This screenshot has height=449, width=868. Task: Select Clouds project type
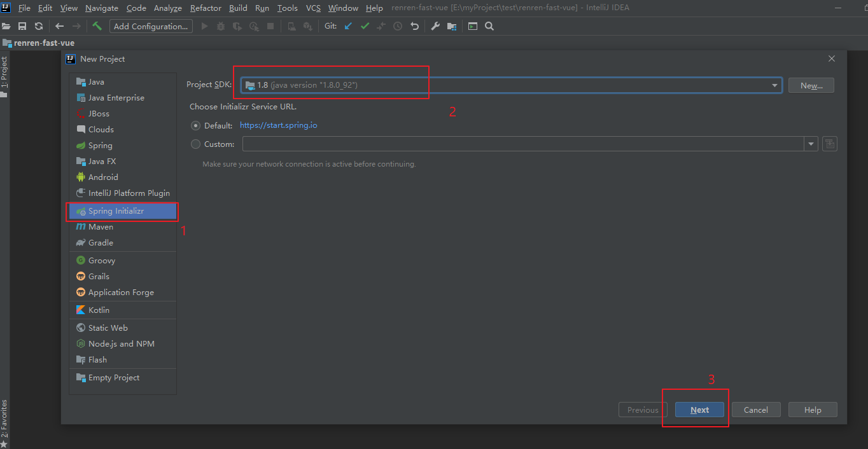tap(123, 130)
